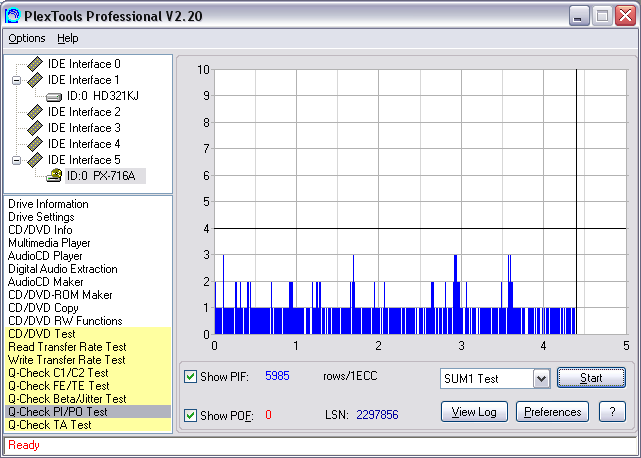Click the View Log button
641x458 pixels.
coord(474,412)
